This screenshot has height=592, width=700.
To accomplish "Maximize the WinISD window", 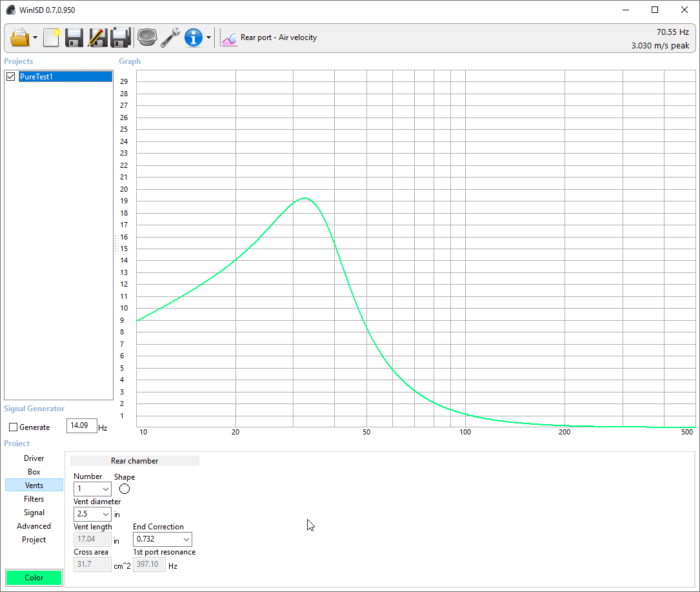I will coord(655,10).
